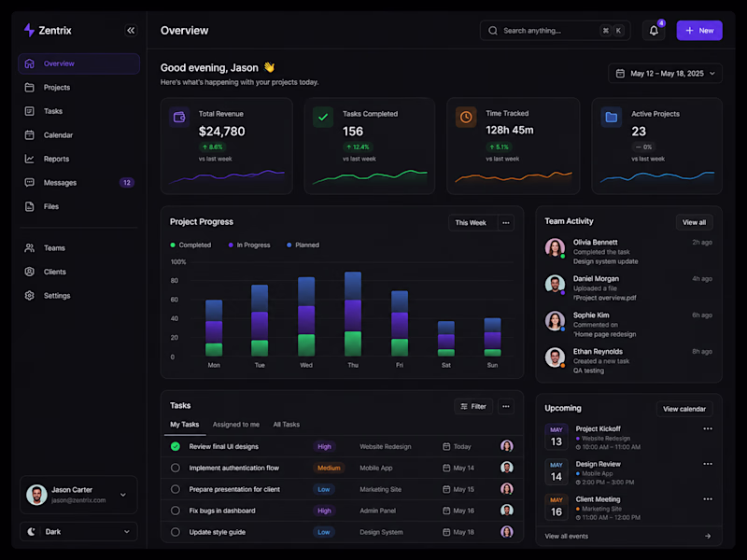Image resolution: width=747 pixels, height=560 pixels.
Task: Click the Filter button in Tasks
Action: tap(473, 407)
